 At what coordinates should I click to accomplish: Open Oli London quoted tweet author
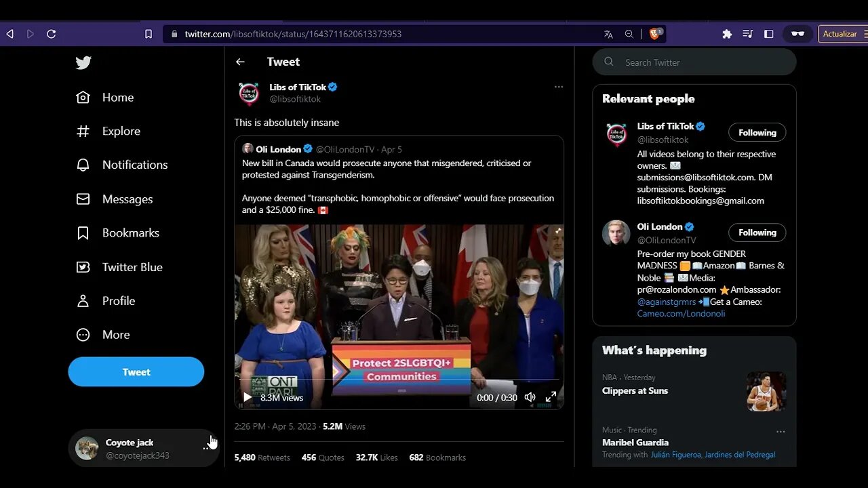click(278, 149)
